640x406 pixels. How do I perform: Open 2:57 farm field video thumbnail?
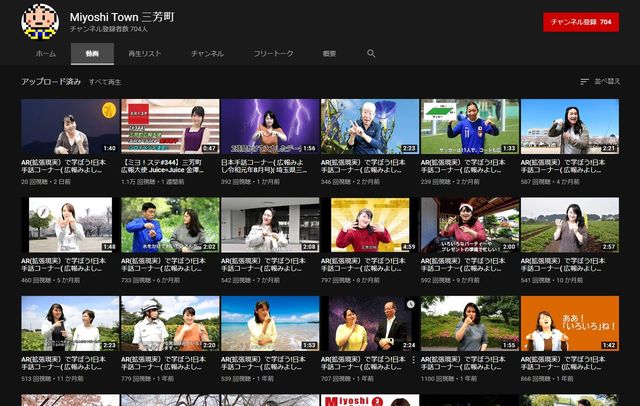pyautogui.click(x=570, y=225)
